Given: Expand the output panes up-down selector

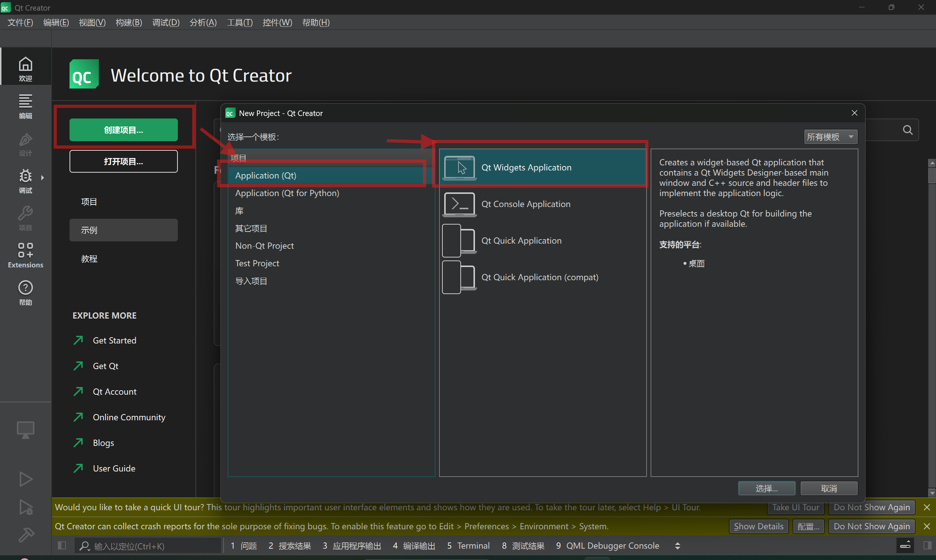Looking at the screenshot, I should pyautogui.click(x=677, y=546).
